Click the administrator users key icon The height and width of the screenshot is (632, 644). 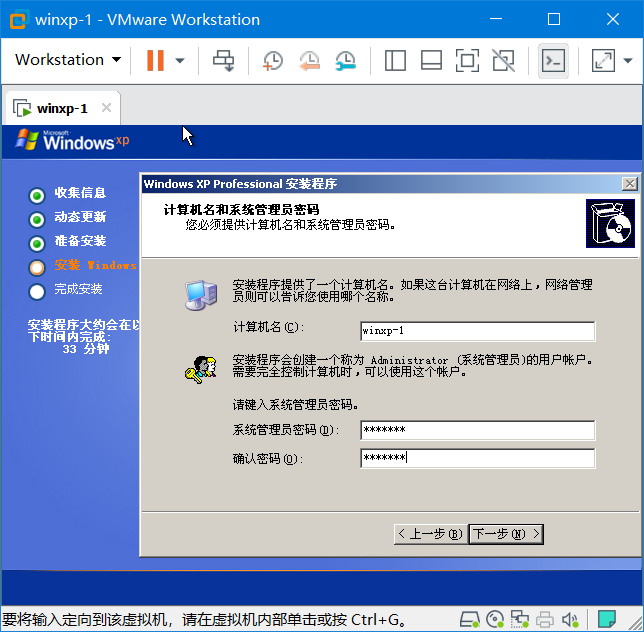201,370
